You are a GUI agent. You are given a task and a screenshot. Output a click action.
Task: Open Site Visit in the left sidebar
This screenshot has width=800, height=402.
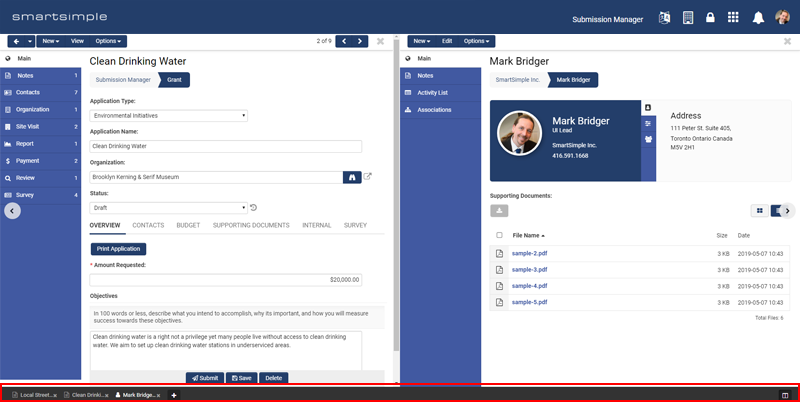(40, 127)
